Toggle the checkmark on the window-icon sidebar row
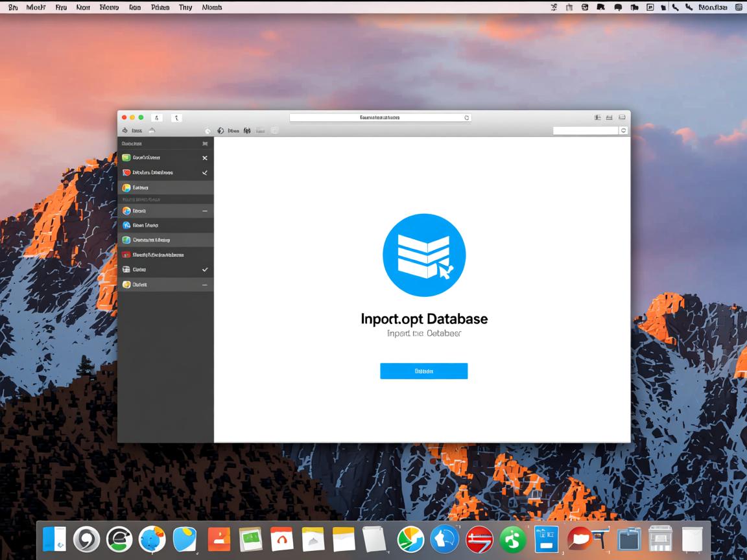This screenshot has width=747, height=560. pos(205,269)
